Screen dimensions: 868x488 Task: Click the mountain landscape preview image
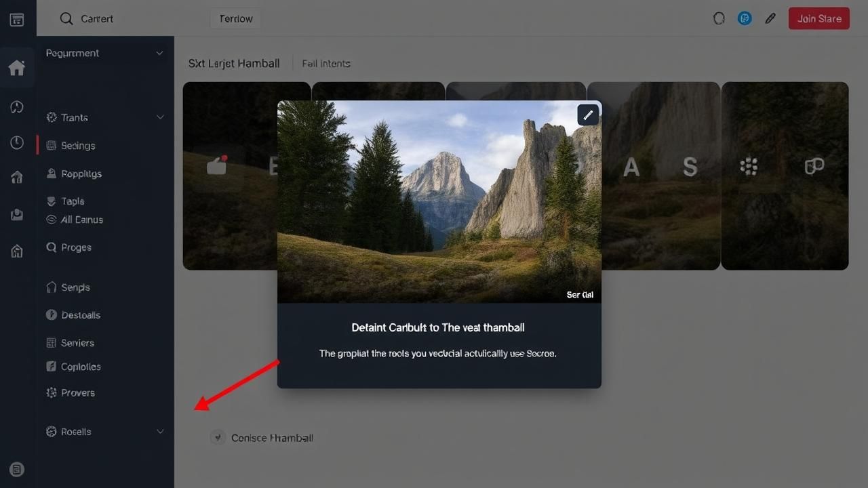tap(439, 201)
